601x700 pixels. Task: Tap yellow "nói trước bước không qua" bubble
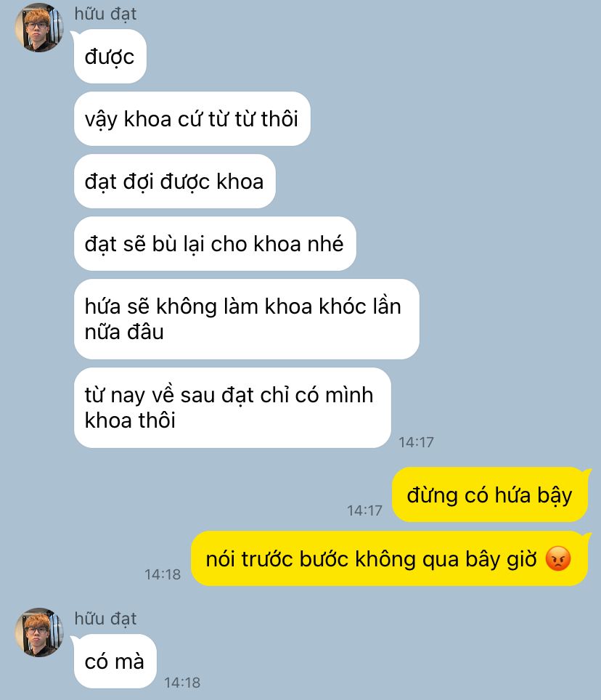click(x=389, y=558)
